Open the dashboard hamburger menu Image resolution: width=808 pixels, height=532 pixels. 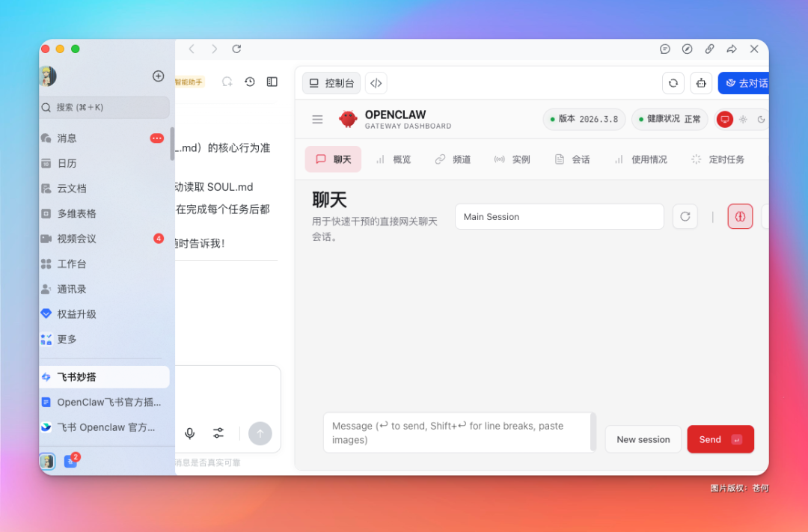tap(317, 119)
